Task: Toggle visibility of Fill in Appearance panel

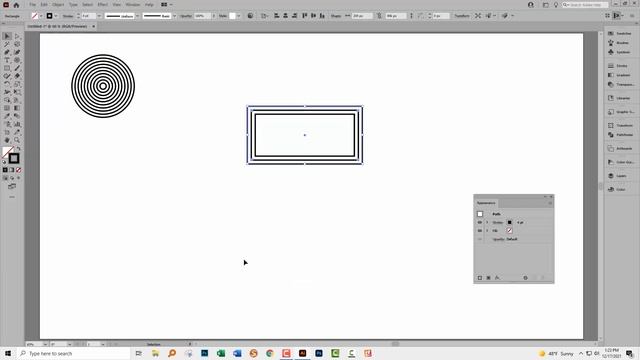Action: click(480, 231)
